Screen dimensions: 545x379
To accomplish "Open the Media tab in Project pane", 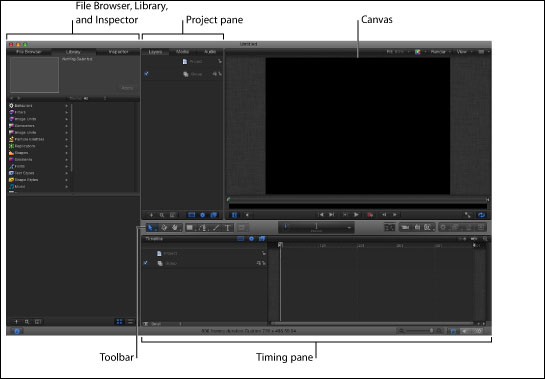I will [x=182, y=52].
